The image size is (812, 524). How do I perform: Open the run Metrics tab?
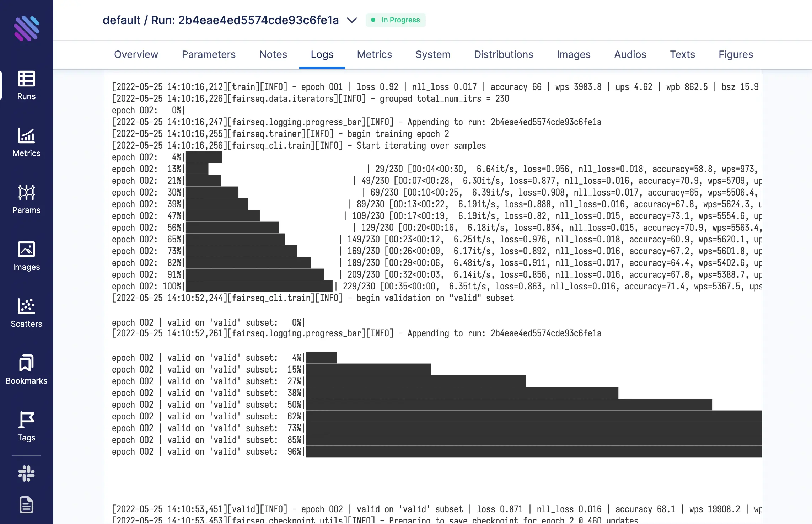click(x=374, y=54)
